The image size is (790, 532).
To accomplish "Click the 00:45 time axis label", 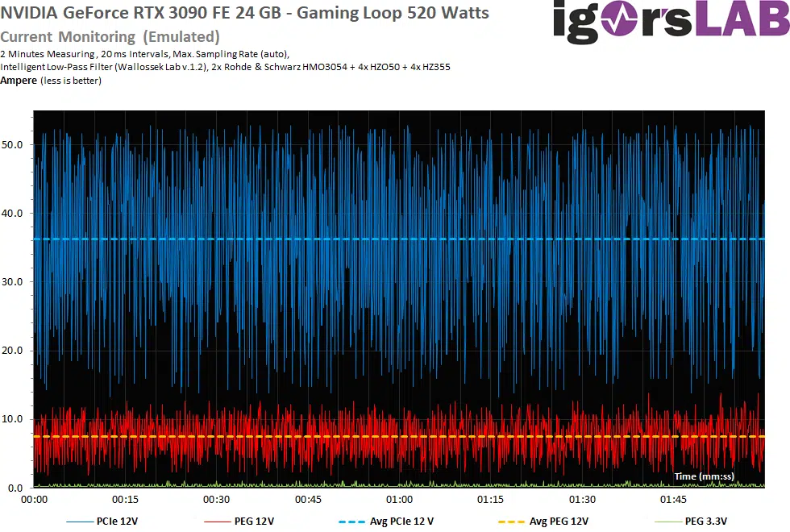I will point(308,500).
